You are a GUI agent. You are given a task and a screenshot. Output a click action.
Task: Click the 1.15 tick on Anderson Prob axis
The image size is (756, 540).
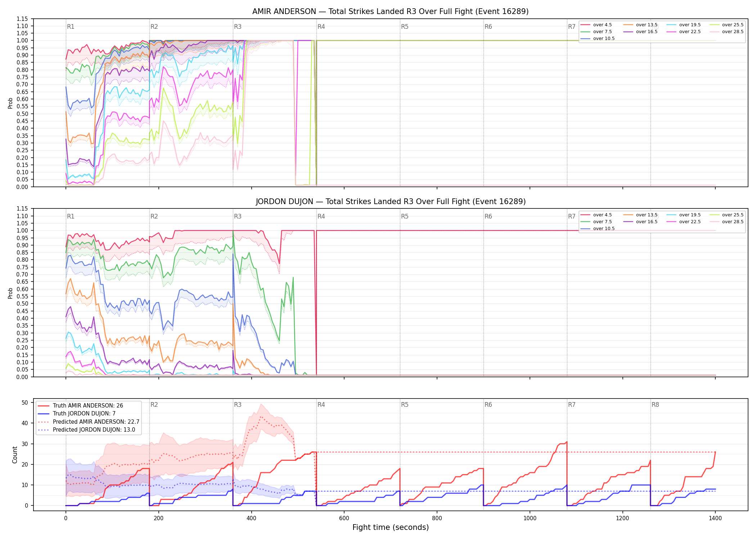point(22,19)
